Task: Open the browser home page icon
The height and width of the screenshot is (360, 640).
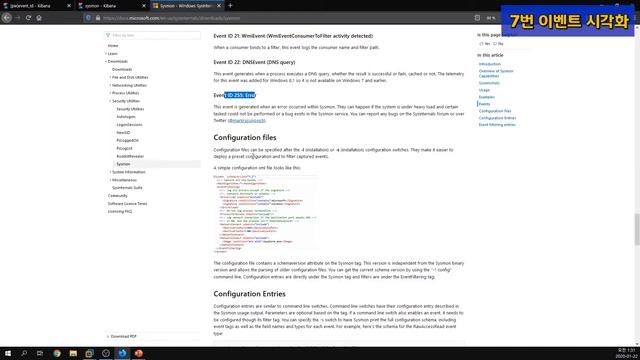Action: click(x=39, y=18)
